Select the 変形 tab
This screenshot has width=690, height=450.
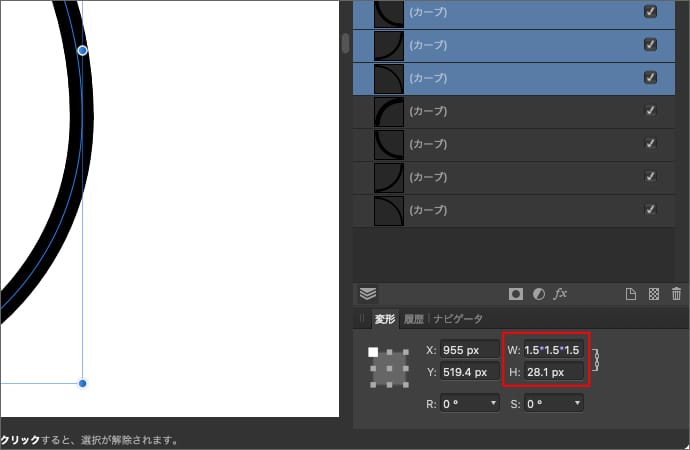coord(385,319)
